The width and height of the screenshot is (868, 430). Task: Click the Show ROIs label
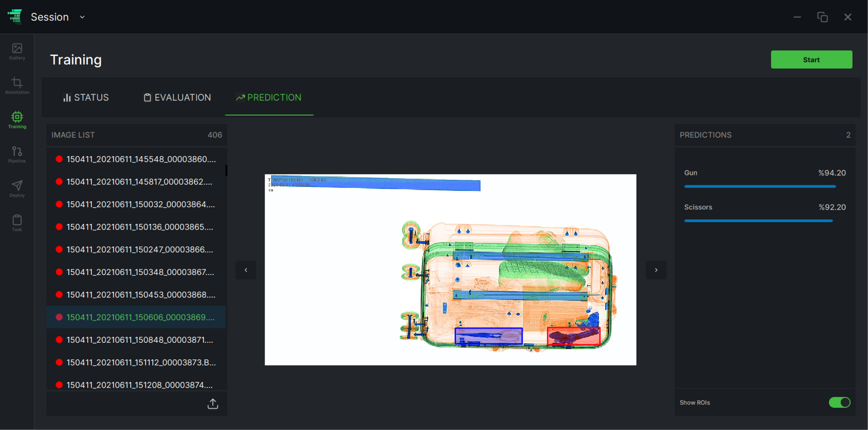coord(695,403)
